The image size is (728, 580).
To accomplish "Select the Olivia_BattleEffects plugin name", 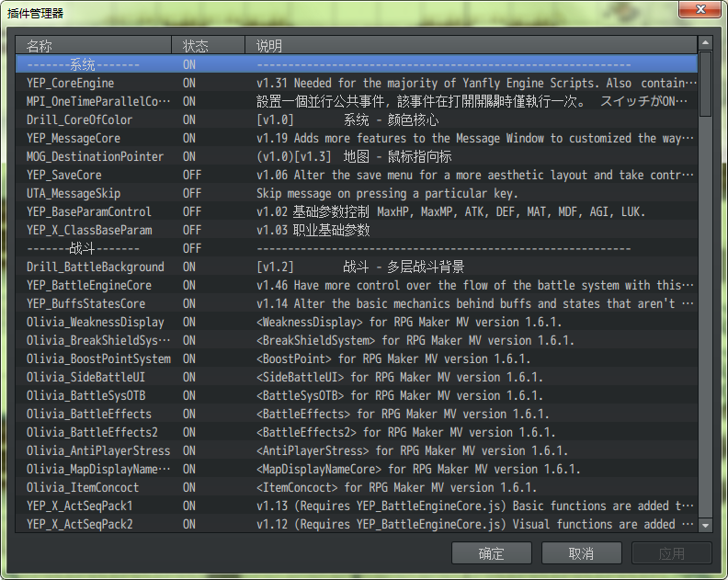I will tap(88, 414).
